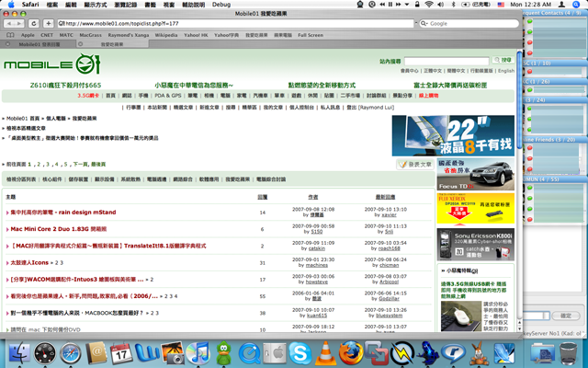Click the Bluetooth icon in menu bar
The height and width of the screenshot is (368, 588).
point(453,5)
